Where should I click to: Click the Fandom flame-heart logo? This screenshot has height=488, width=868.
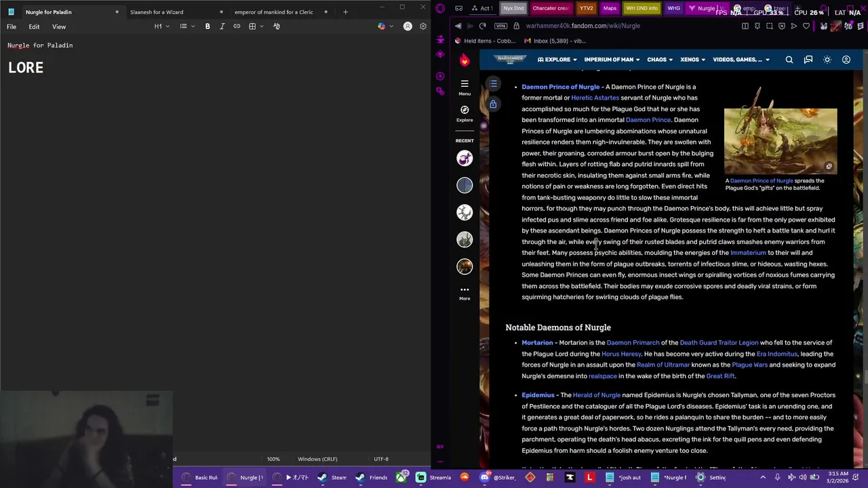(465, 60)
